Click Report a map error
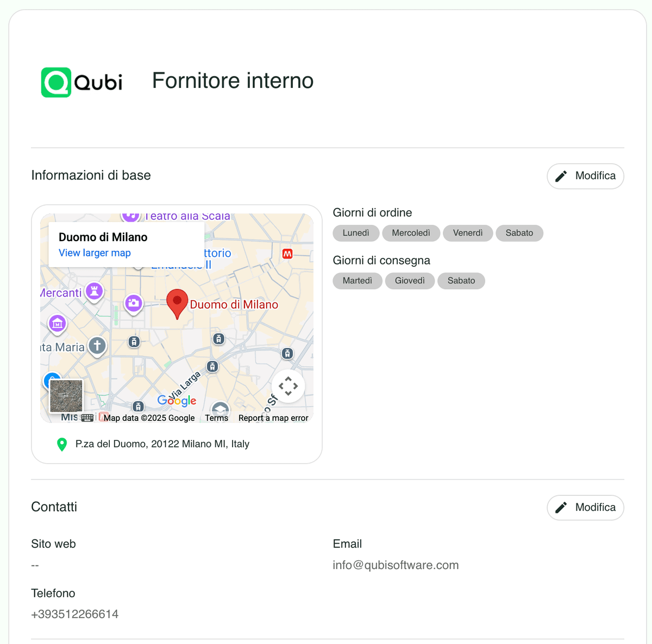Viewport: 652px width, 644px height. click(273, 418)
